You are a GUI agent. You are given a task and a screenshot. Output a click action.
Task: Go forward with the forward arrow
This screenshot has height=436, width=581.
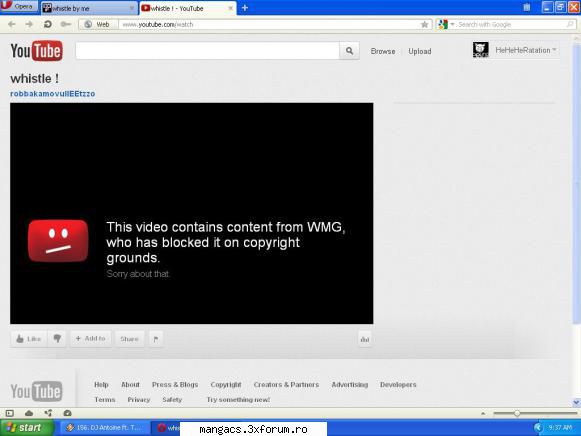[x=29, y=24]
